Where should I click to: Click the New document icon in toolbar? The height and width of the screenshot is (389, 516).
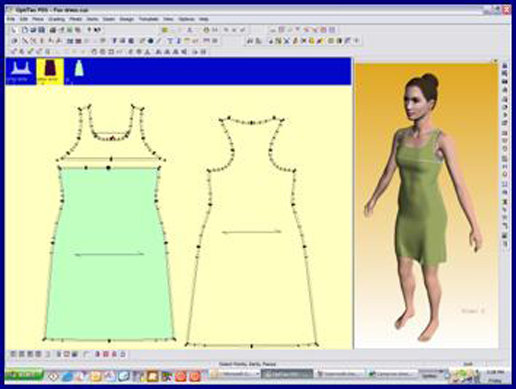[x=24, y=30]
